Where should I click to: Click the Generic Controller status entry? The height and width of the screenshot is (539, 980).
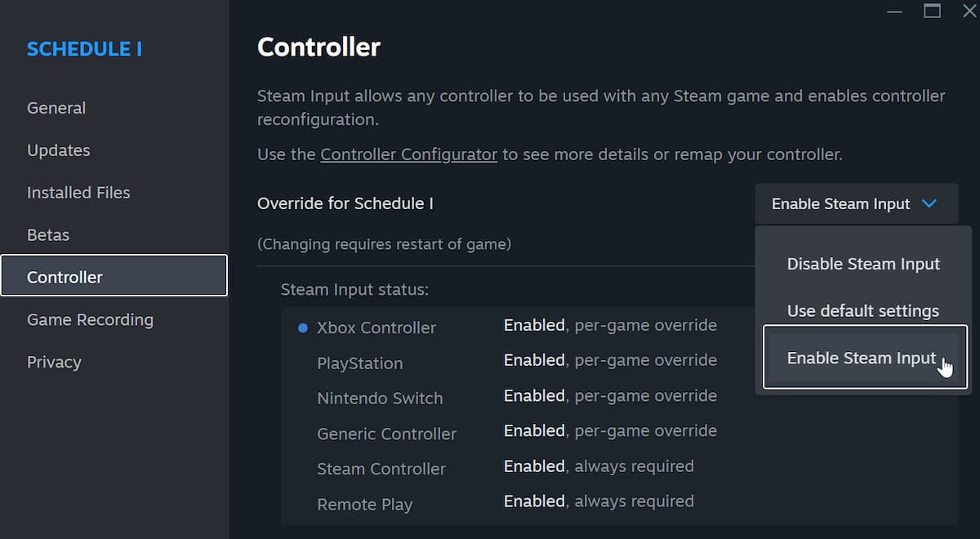(386, 434)
